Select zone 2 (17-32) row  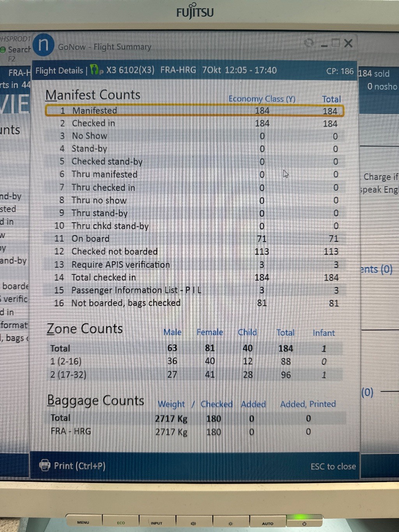194,375
